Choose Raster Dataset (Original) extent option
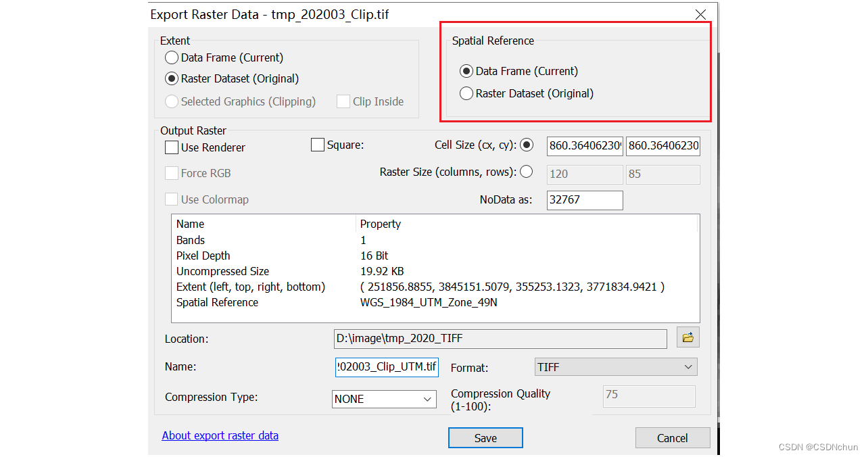This screenshot has width=868, height=457. (x=172, y=78)
